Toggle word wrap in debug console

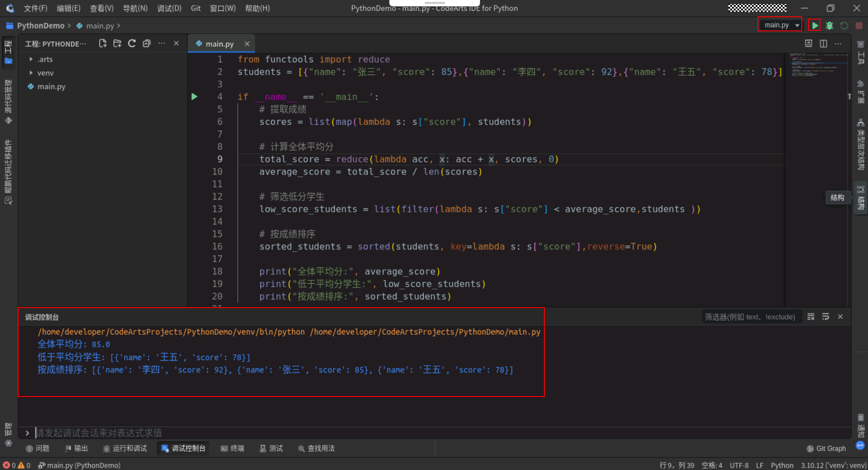click(x=825, y=317)
